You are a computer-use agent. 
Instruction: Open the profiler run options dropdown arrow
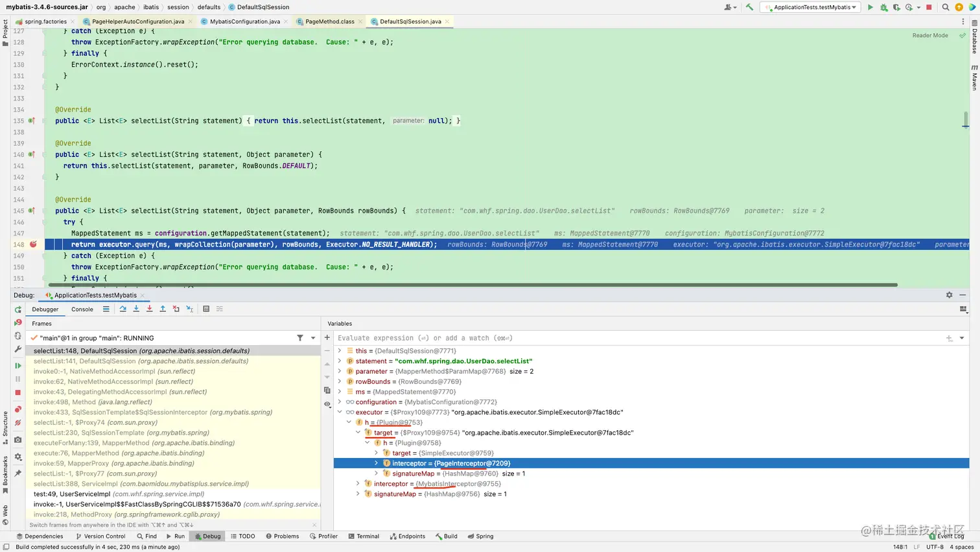pos(918,7)
